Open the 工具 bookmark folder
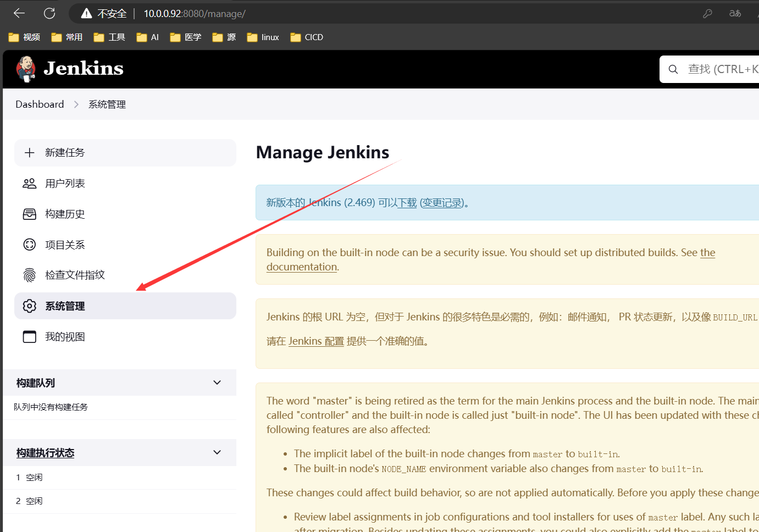 [109, 37]
